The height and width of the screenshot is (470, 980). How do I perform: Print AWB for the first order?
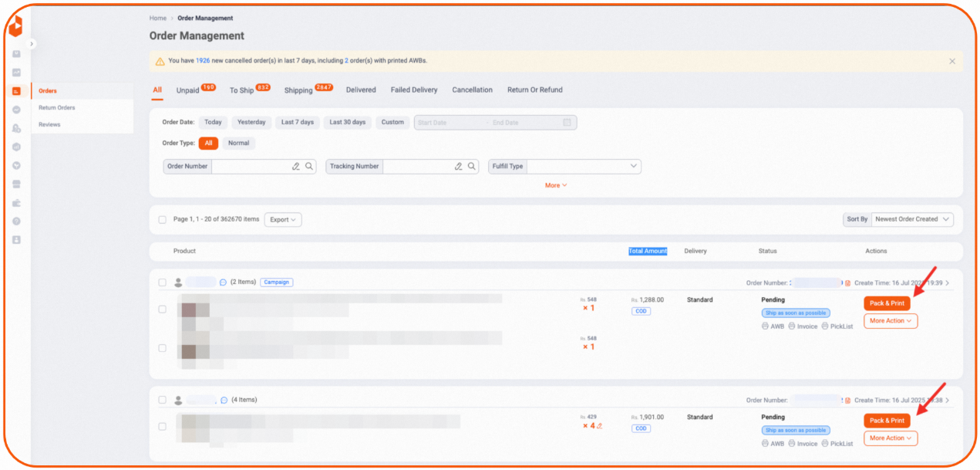773,326
